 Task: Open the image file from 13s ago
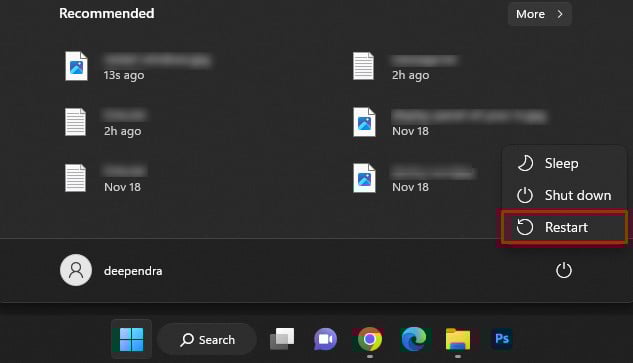pos(138,67)
